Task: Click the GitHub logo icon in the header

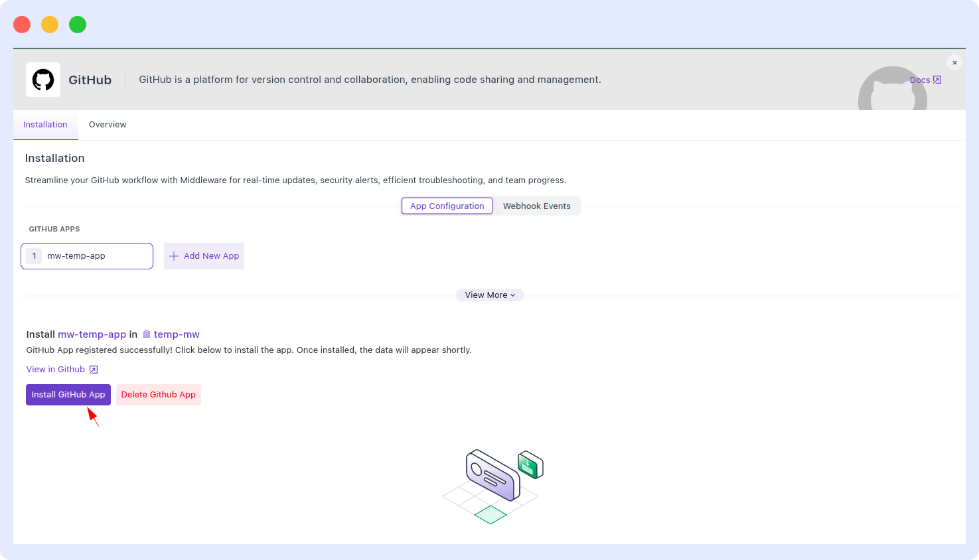Action: (x=42, y=80)
